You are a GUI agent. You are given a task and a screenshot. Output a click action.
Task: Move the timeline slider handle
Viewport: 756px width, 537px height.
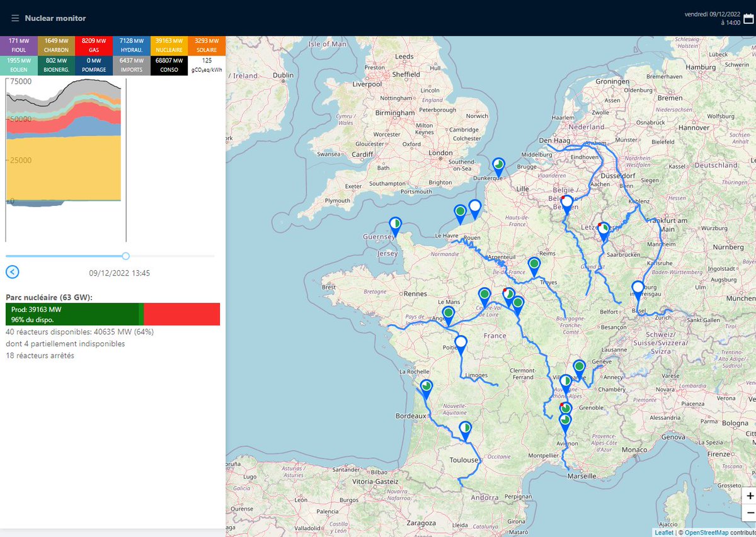126,256
